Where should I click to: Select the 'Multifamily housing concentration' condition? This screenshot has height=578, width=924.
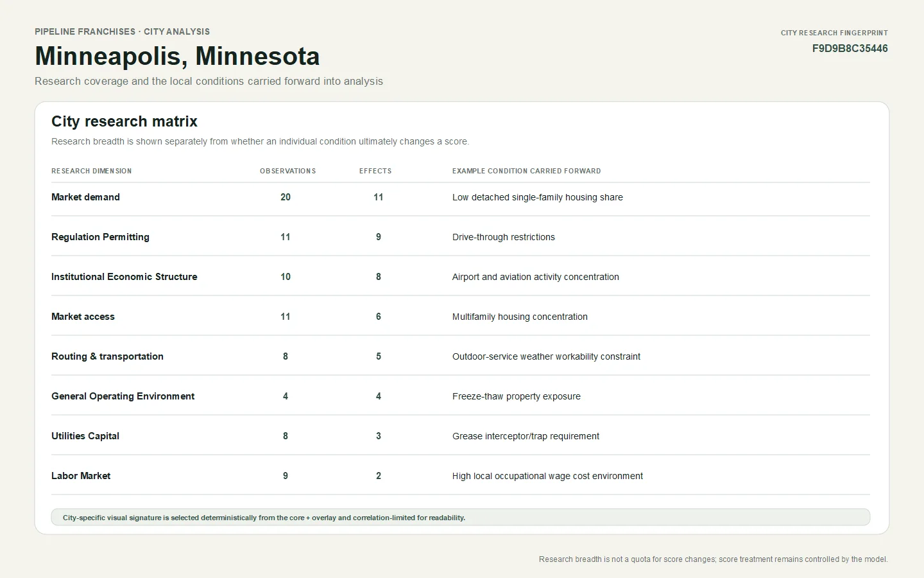520,317
